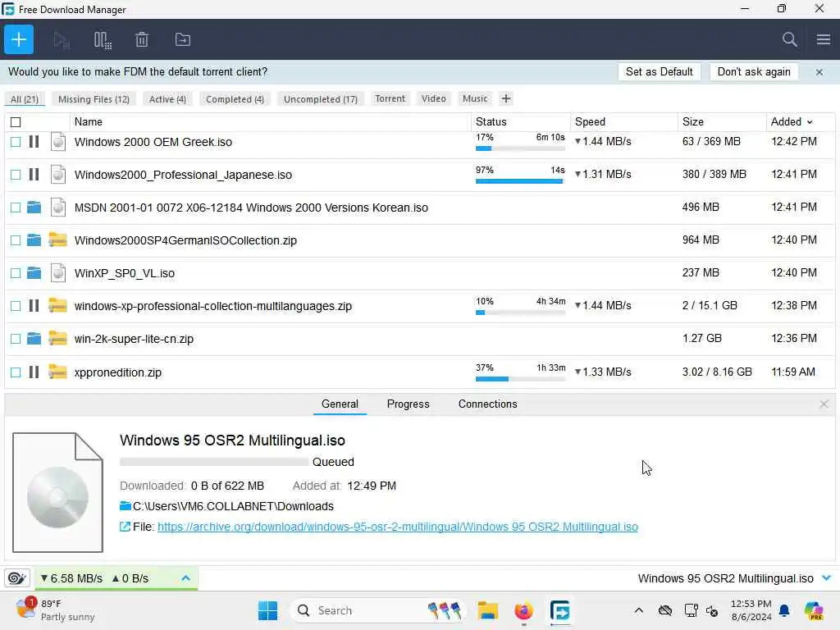The image size is (840, 630).
Task: Pause windows-xp-professional-collection-multilanguages.zip download
Action: pyautogui.click(x=34, y=306)
